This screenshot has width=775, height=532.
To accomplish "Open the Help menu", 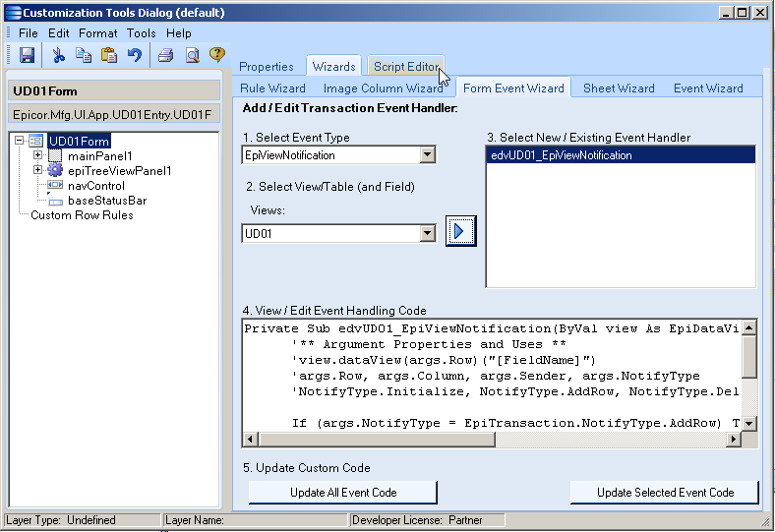I will [x=178, y=33].
